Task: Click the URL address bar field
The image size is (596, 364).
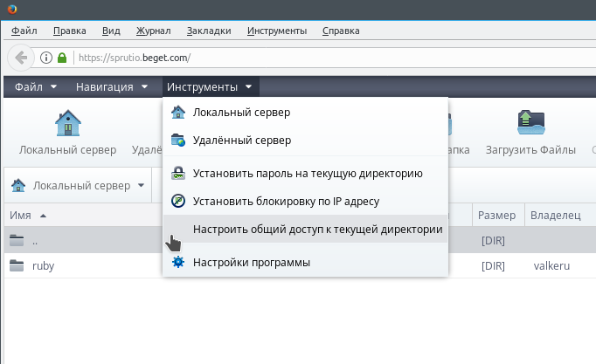Action: pyautogui.click(x=332, y=58)
